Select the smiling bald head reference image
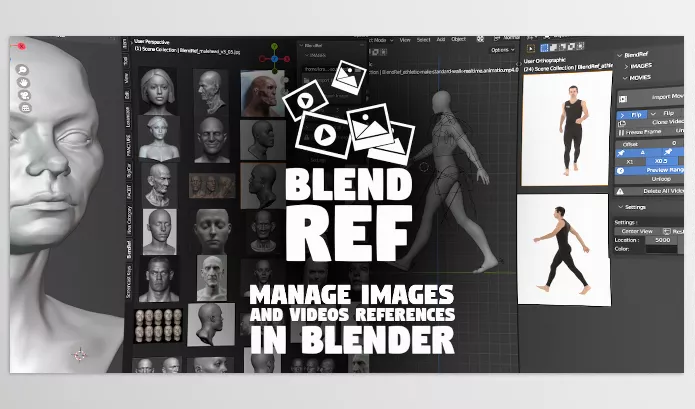 point(212,140)
